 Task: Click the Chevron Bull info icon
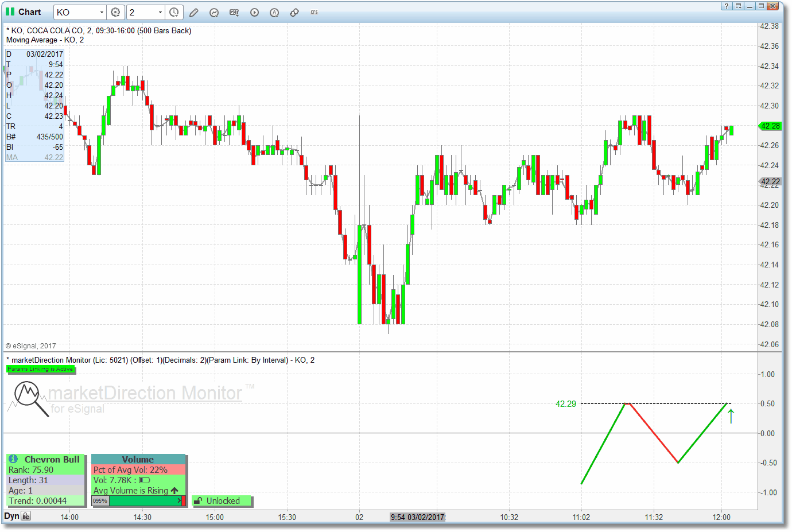(13, 459)
